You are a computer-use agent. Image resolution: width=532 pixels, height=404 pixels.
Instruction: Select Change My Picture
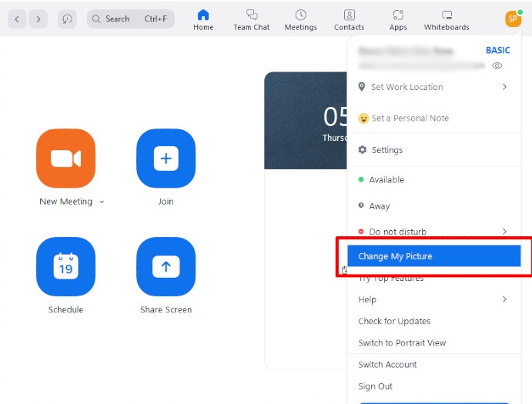point(434,255)
